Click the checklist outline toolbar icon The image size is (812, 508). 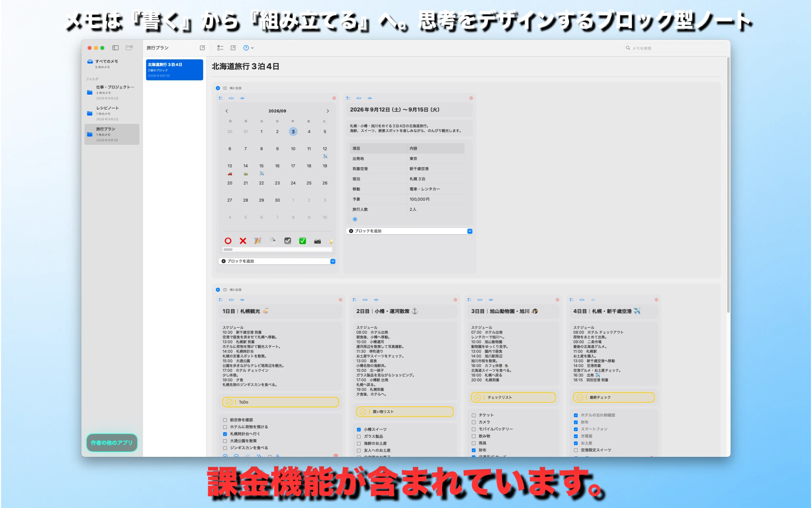tap(220, 48)
